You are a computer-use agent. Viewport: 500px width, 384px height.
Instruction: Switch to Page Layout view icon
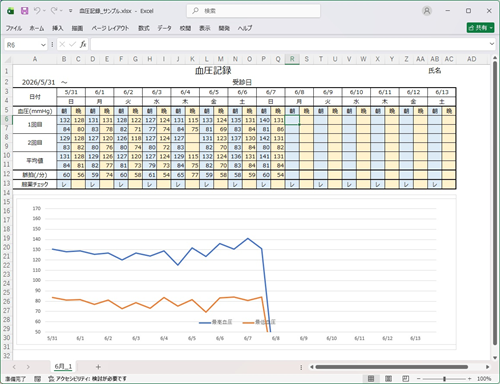(x=388, y=379)
